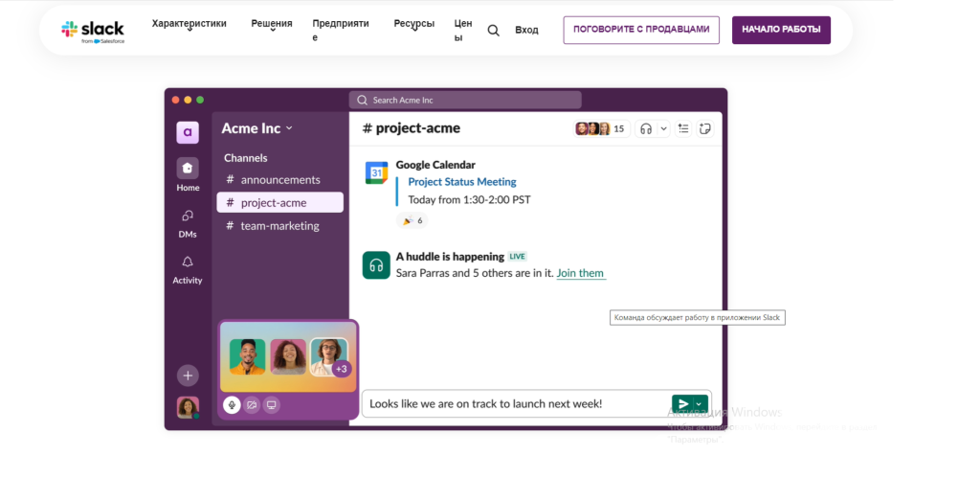Select the Acme workspace 'a' icon

coord(188,132)
